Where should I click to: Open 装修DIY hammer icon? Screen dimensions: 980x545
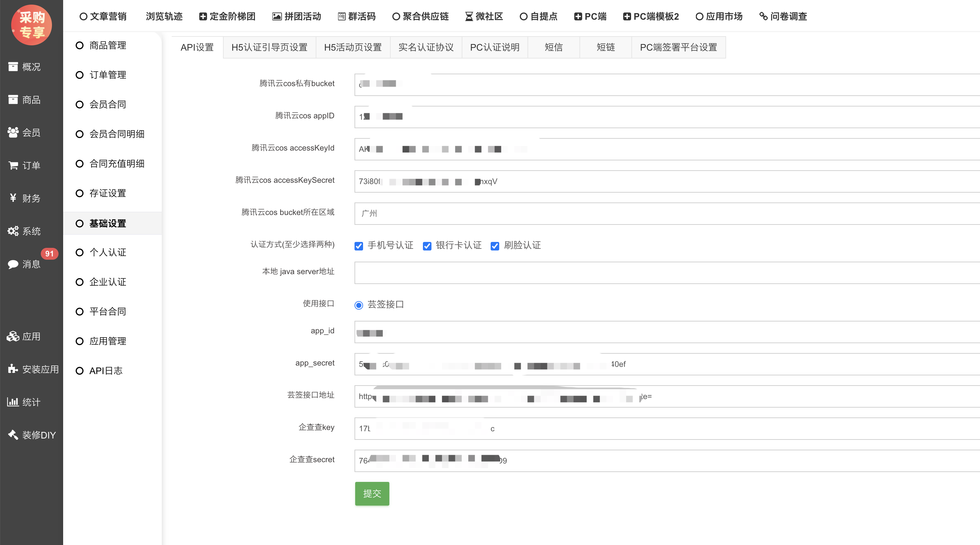13,435
